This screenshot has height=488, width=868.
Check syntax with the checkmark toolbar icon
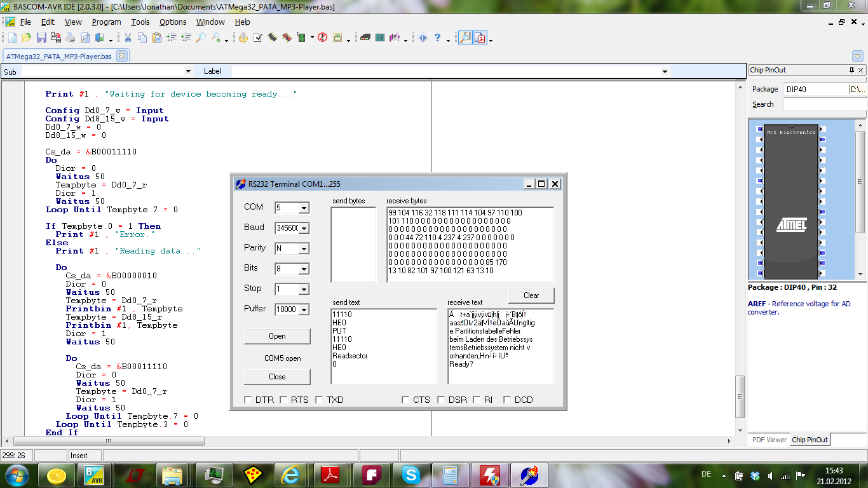pos(258,38)
